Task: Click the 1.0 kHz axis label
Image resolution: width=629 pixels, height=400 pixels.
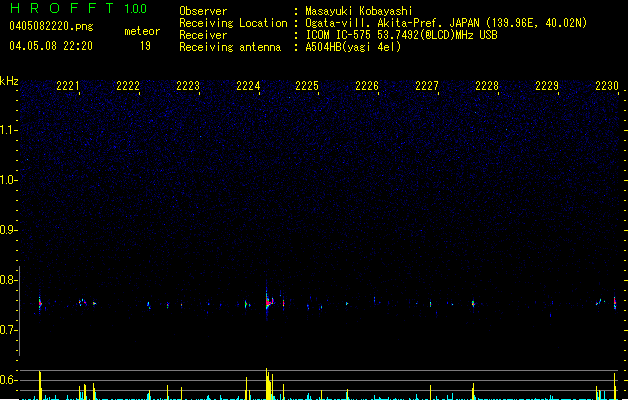Action: pos(7,180)
